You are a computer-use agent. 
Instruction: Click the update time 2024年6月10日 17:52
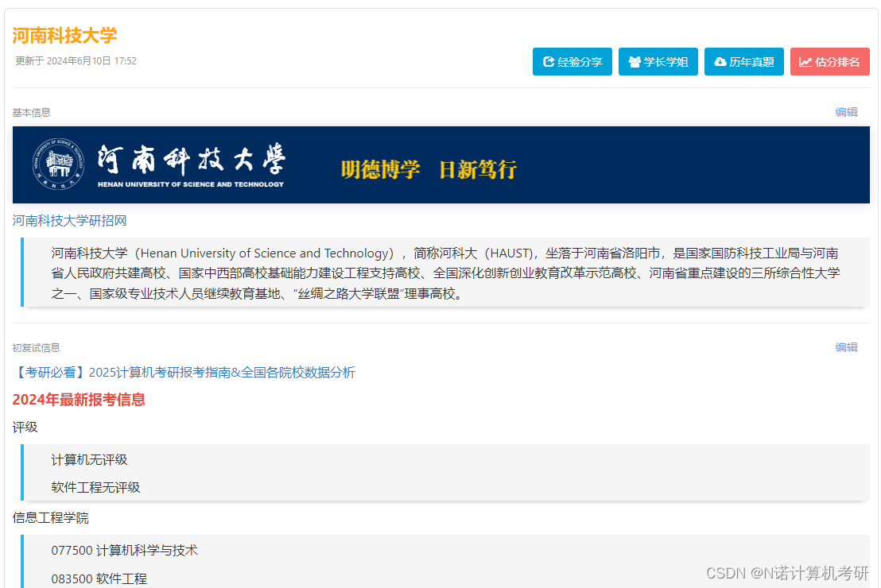coord(76,60)
